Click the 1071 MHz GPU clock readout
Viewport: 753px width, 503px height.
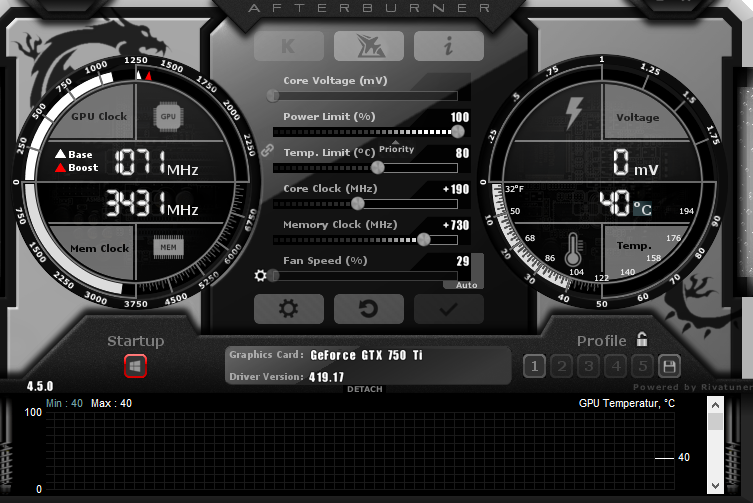point(157,162)
